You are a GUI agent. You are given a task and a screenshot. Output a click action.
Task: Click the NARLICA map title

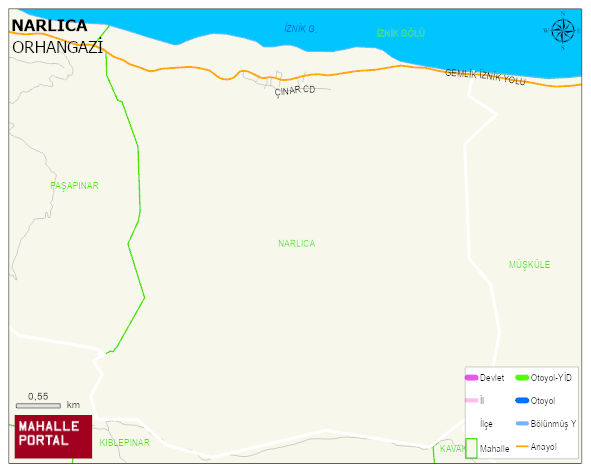49,26
